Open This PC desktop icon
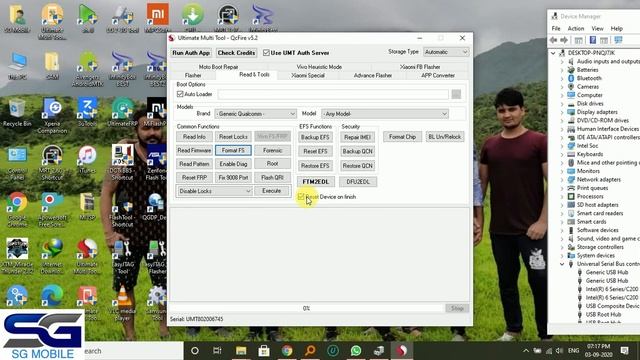 [17, 65]
